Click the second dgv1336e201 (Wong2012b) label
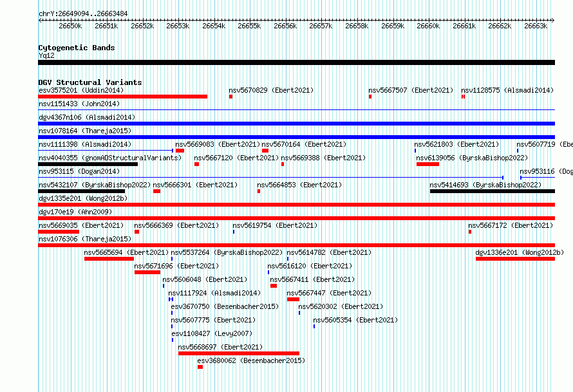The image size is (573, 392). pyautogui.click(x=520, y=252)
